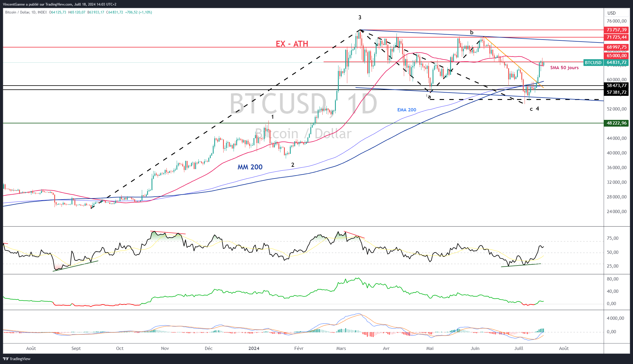Click the 1D interval in chart header

(33, 12)
